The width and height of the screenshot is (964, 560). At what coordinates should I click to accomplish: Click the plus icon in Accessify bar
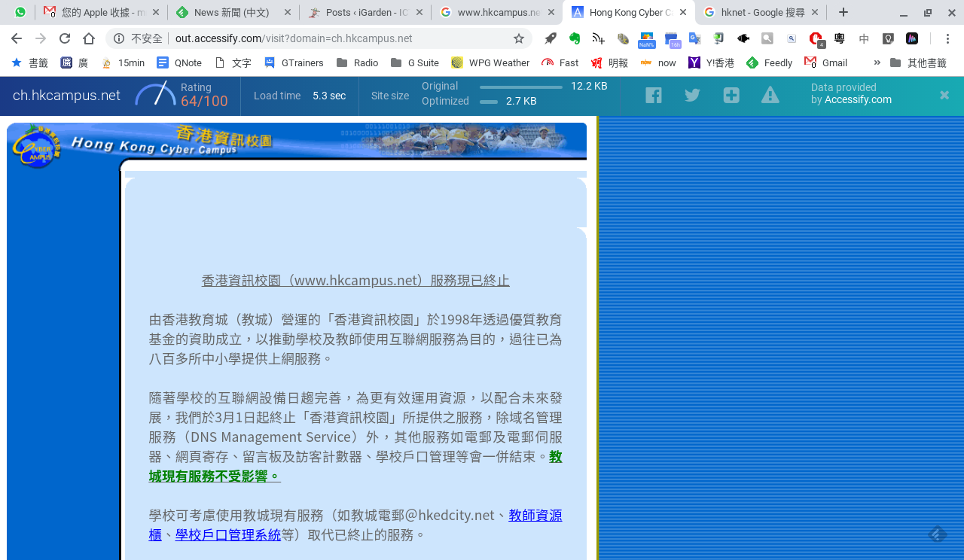click(x=731, y=95)
